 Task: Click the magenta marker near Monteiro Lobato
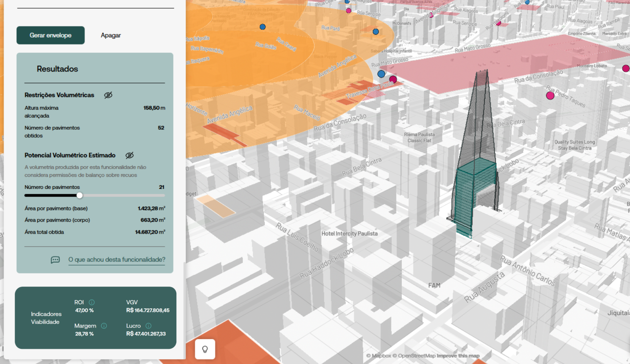625,68
